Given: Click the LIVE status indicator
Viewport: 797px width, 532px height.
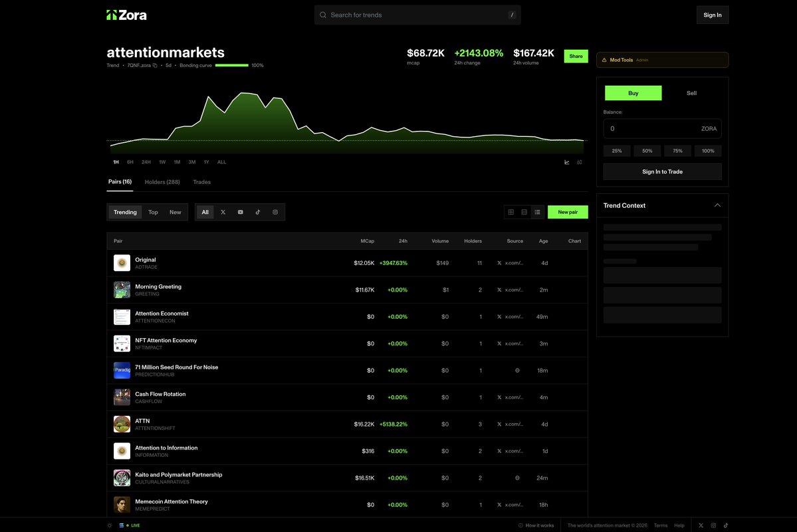Looking at the screenshot, I should point(133,525).
